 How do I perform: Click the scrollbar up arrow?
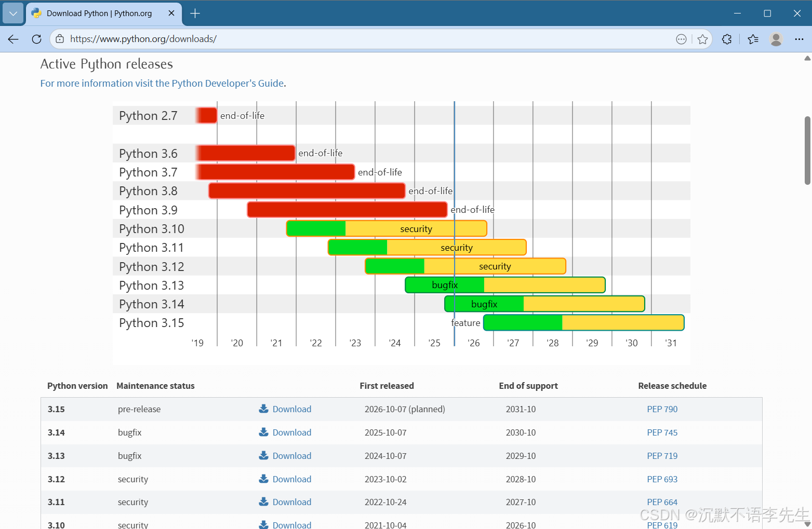[807, 58]
